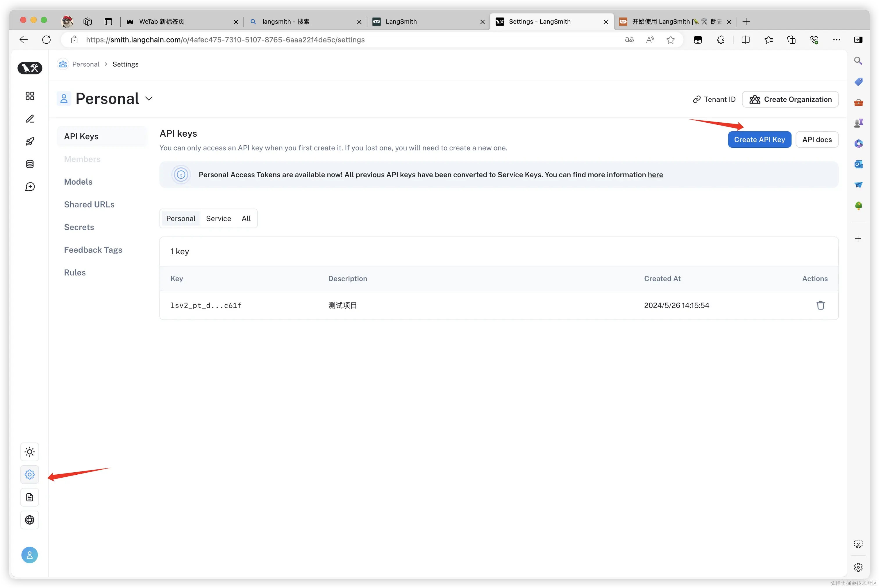Open the feedback chat-plus icon in sidebar

coord(30,187)
